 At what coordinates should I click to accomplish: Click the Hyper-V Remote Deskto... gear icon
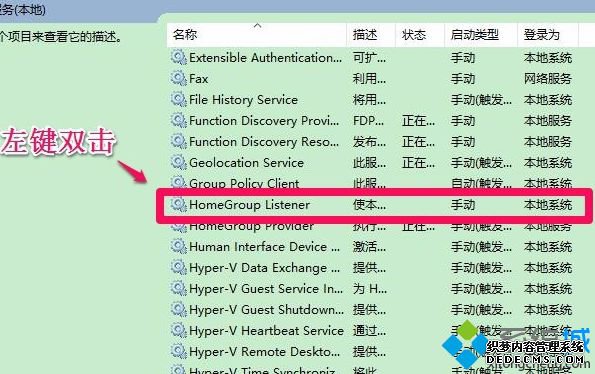click(178, 352)
